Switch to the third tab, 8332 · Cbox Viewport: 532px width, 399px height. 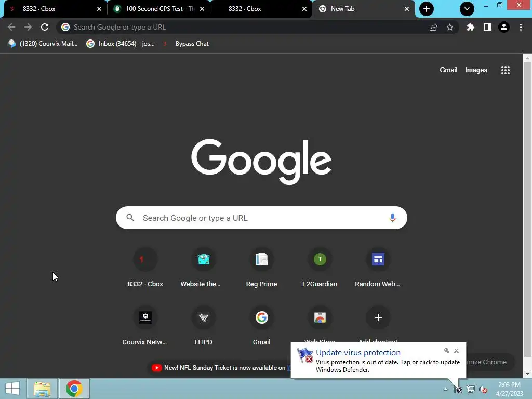point(258,9)
